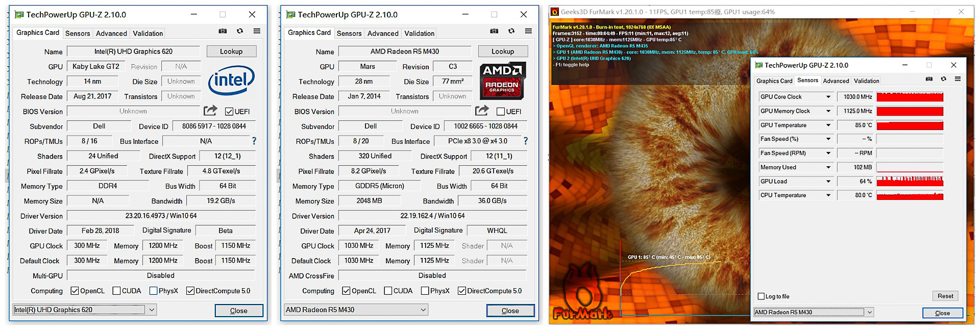Click Driver Version field 22.19.162.4 / Win10 64
980x330 pixels.
pos(433,216)
